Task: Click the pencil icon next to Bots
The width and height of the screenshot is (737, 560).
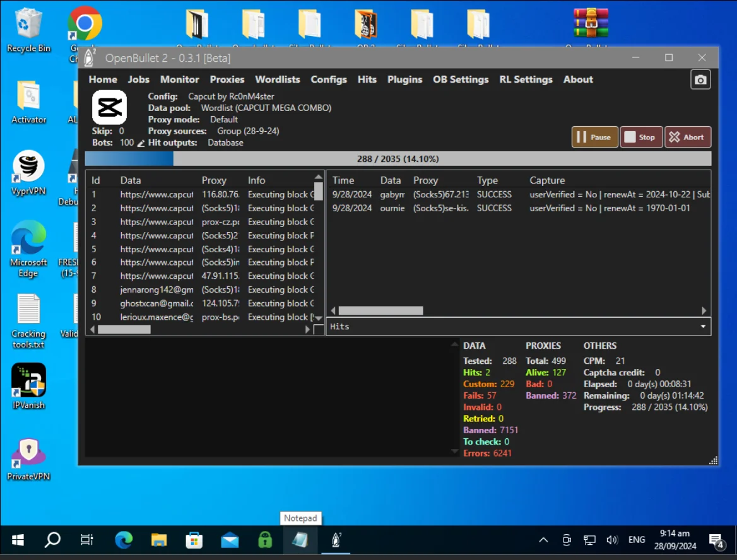Action: click(141, 143)
